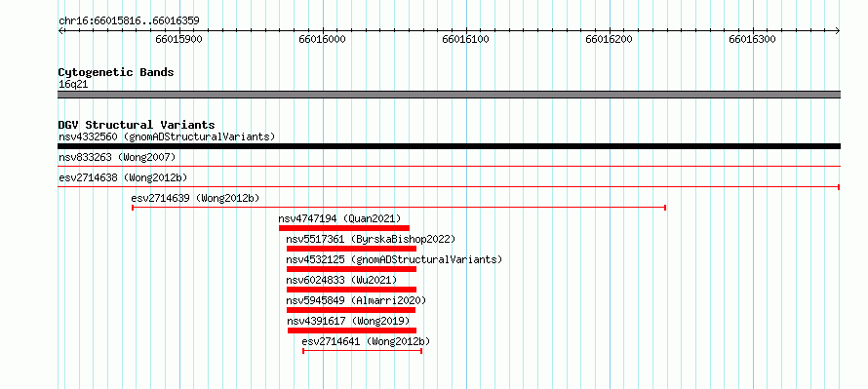The image size is (868, 389).
Task: Click the red bar for nsv4391617
Action: [352, 331]
